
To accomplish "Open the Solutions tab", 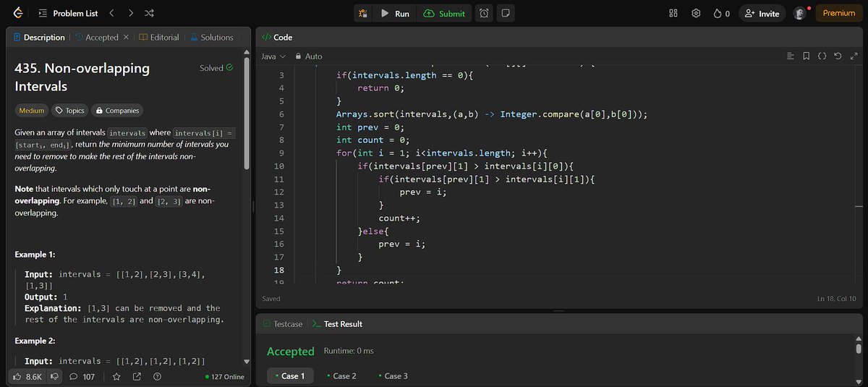I will coord(211,37).
